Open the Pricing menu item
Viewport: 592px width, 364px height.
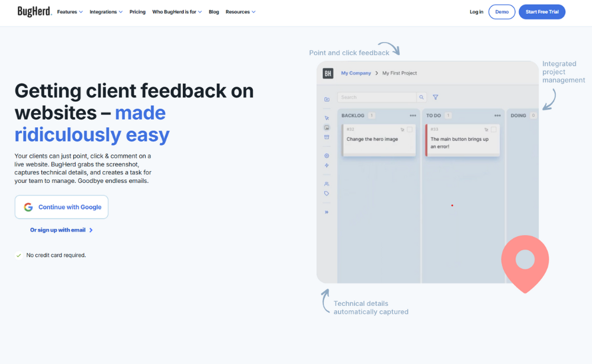(137, 11)
